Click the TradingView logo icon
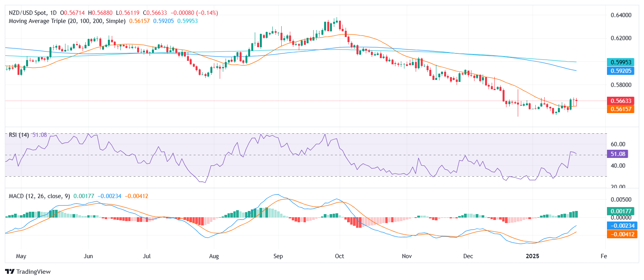 [10, 272]
